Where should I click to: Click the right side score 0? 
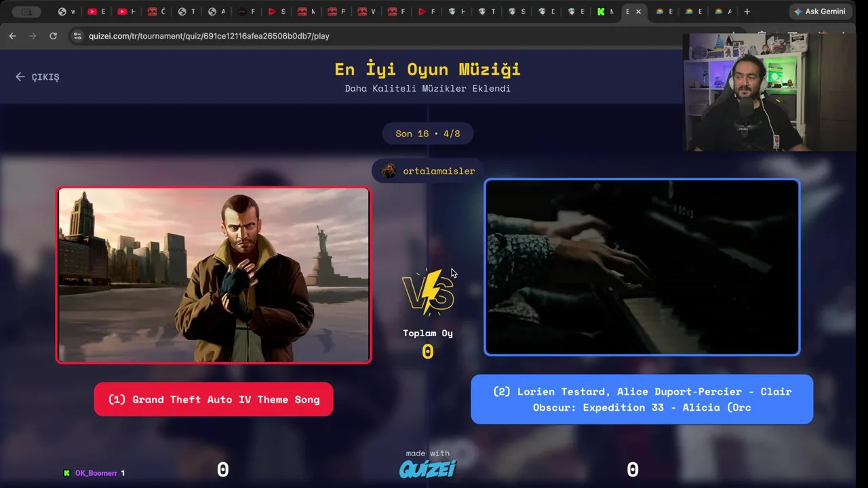632,470
